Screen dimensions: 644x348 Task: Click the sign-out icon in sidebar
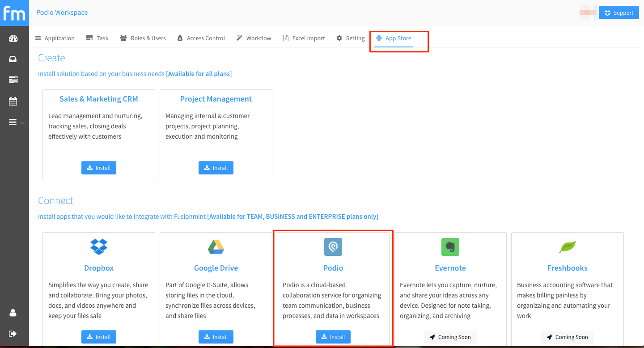click(13, 333)
